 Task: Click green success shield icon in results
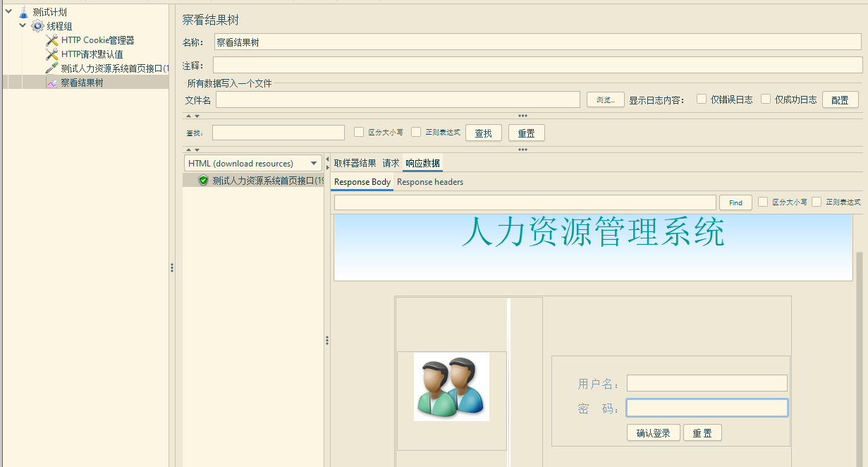(x=203, y=181)
